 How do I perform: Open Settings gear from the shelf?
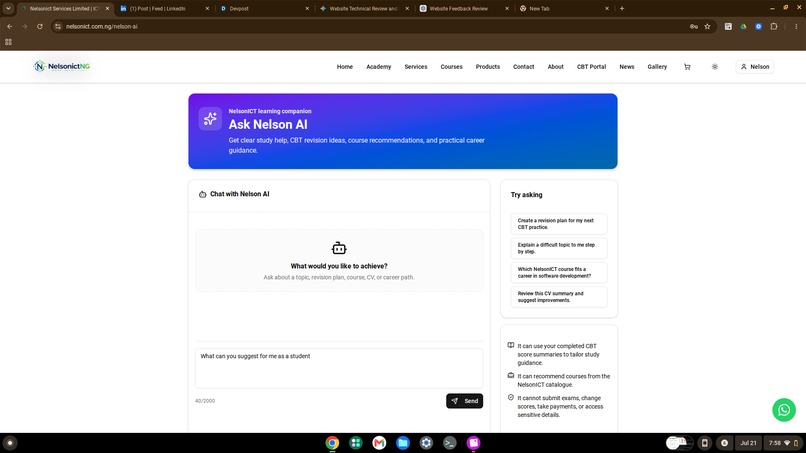click(426, 443)
